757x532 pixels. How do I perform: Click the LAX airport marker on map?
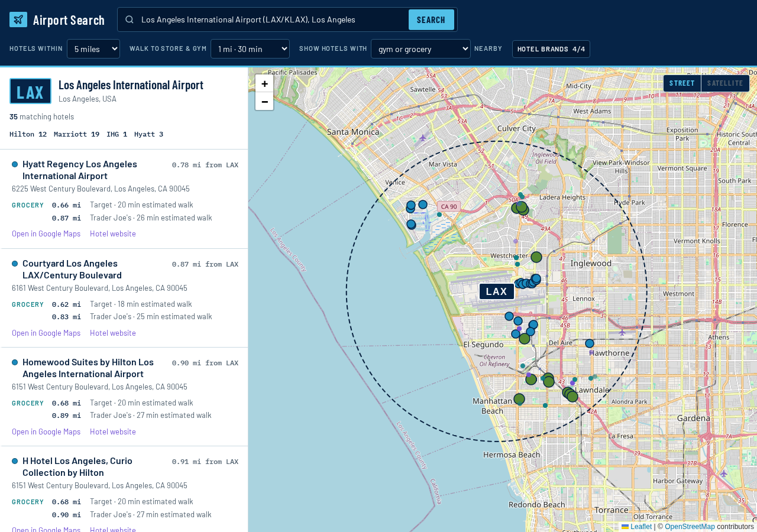click(497, 291)
